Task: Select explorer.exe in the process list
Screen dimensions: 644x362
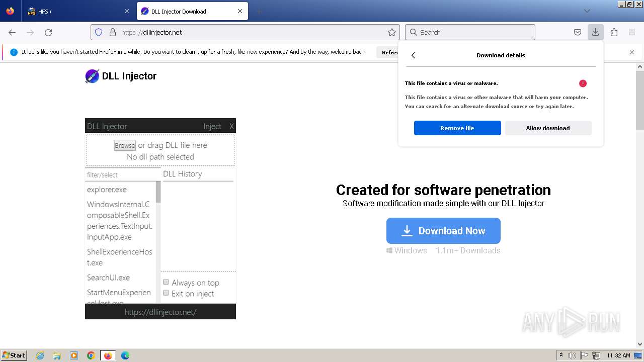Action: click(x=107, y=190)
